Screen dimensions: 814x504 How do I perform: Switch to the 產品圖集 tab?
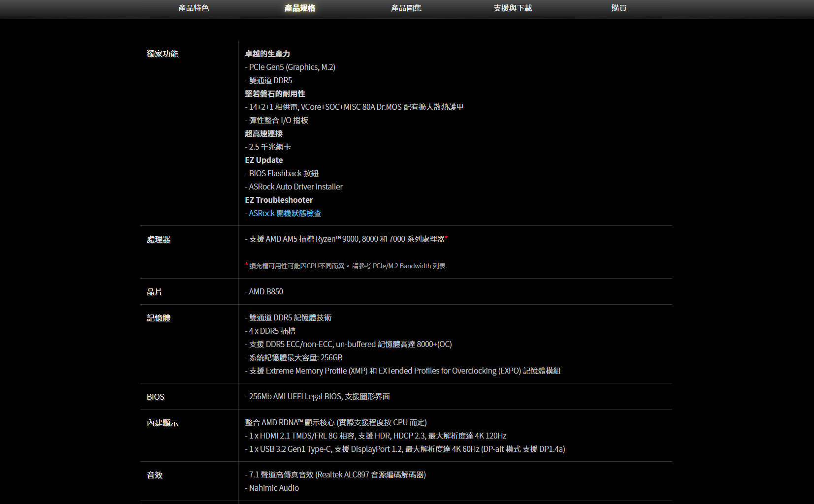[406, 8]
